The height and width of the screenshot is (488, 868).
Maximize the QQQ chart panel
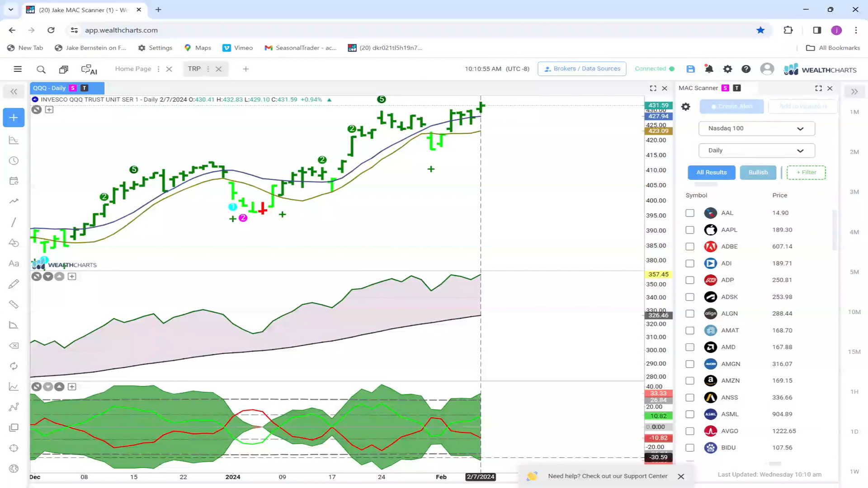tap(653, 88)
